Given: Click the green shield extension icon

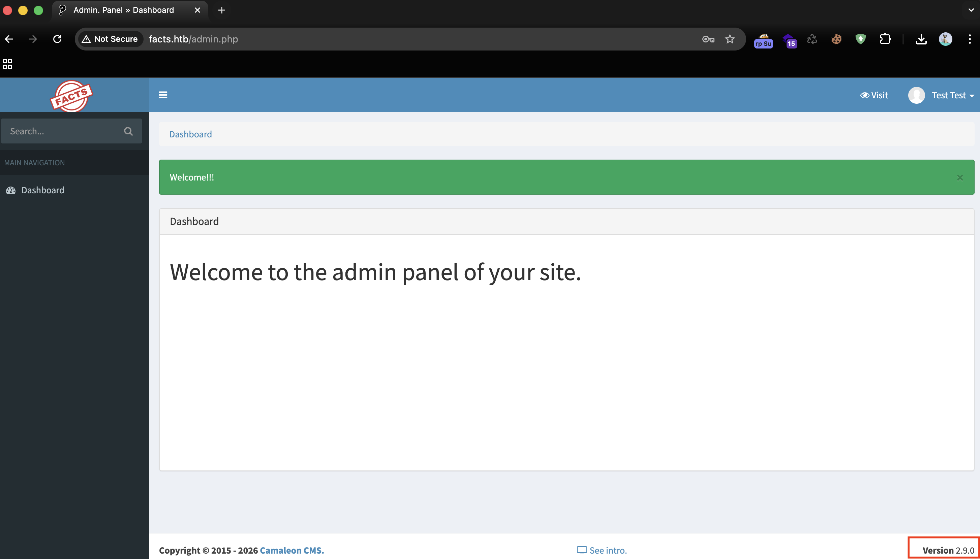Looking at the screenshot, I should tap(860, 39).
